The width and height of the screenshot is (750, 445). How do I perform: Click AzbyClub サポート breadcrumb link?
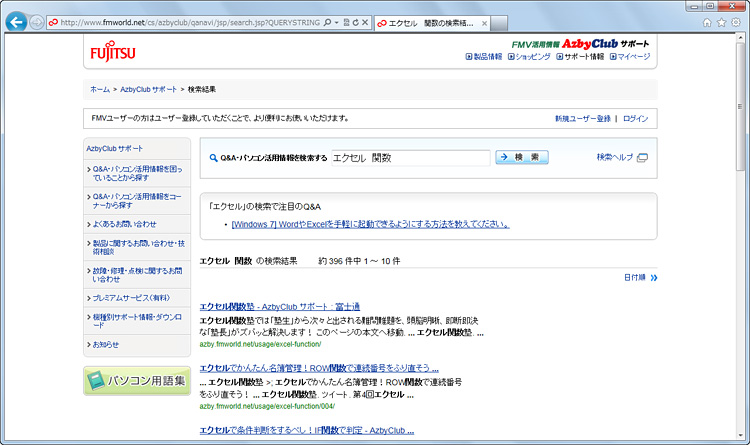148,89
